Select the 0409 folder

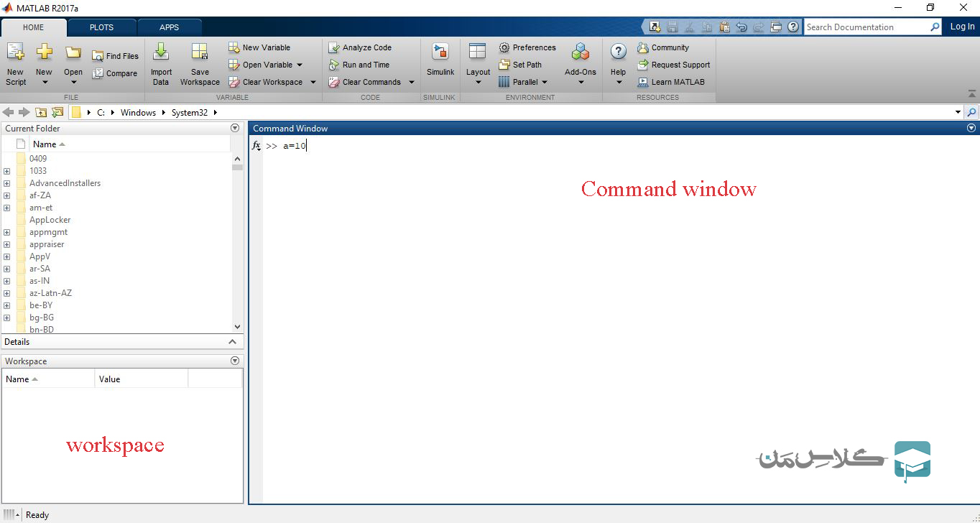coord(38,159)
